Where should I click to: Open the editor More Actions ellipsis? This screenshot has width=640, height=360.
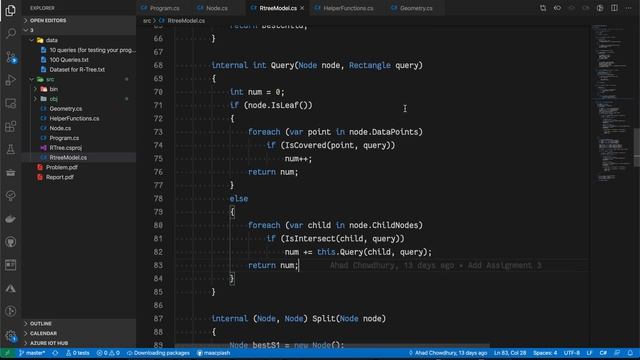(629, 8)
